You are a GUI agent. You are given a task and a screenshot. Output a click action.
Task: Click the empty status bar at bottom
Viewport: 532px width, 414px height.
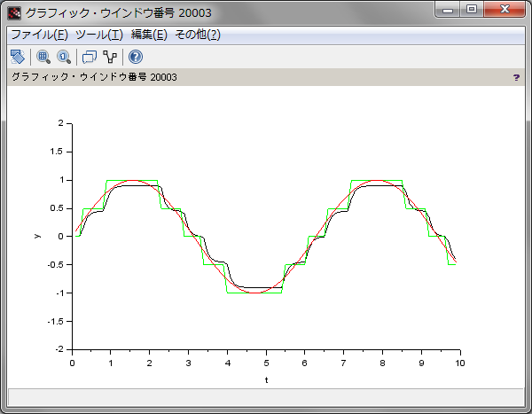[266, 396]
